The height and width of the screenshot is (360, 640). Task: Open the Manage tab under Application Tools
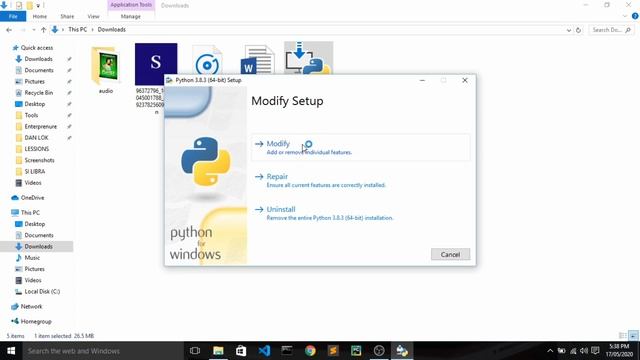click(131, 16)
